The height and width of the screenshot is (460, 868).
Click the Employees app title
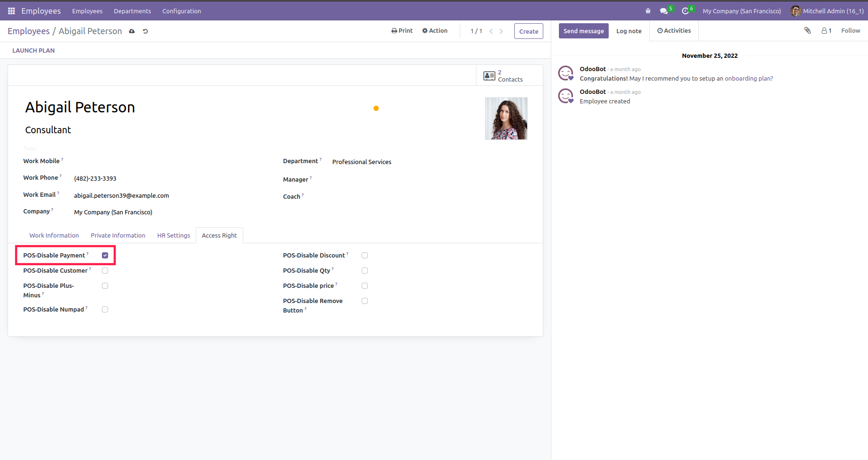[41, 11]
